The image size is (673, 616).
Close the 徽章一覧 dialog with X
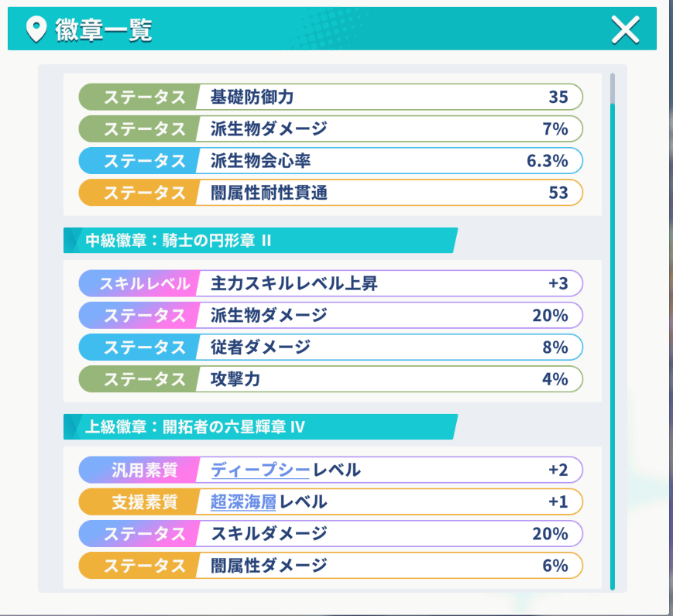(x=625, y=29)
